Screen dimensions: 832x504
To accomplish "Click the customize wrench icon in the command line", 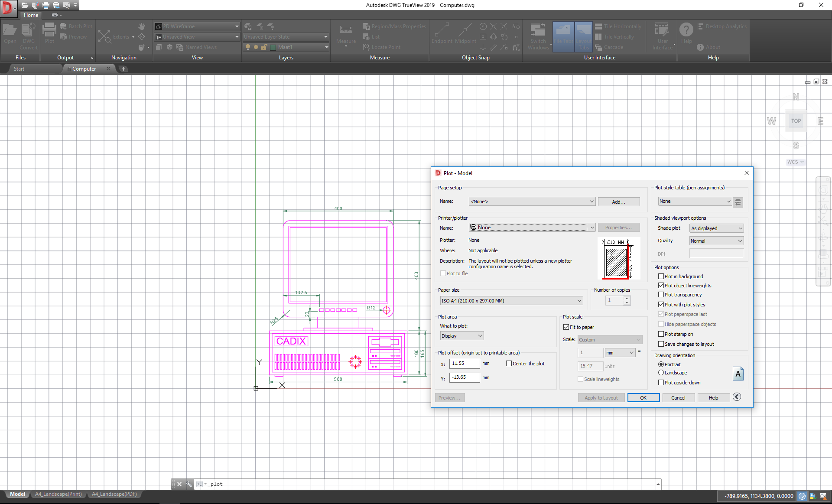I will click(x=189, y=484).
